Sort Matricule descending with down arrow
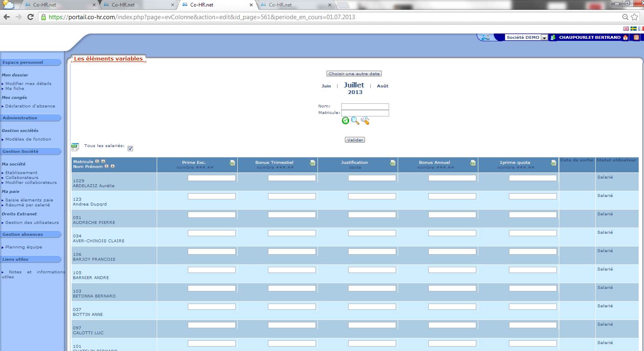This screenshot has height=351, width=644. tap(97, 161)
